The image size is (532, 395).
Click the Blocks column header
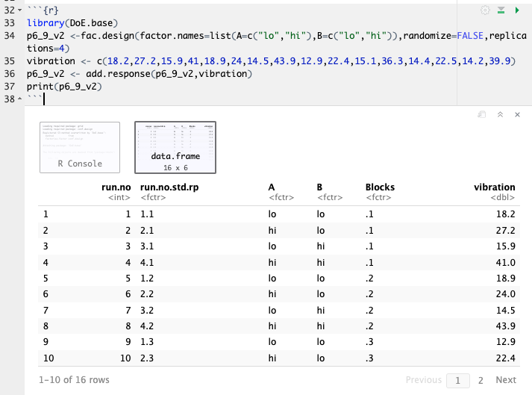(380, 187)
